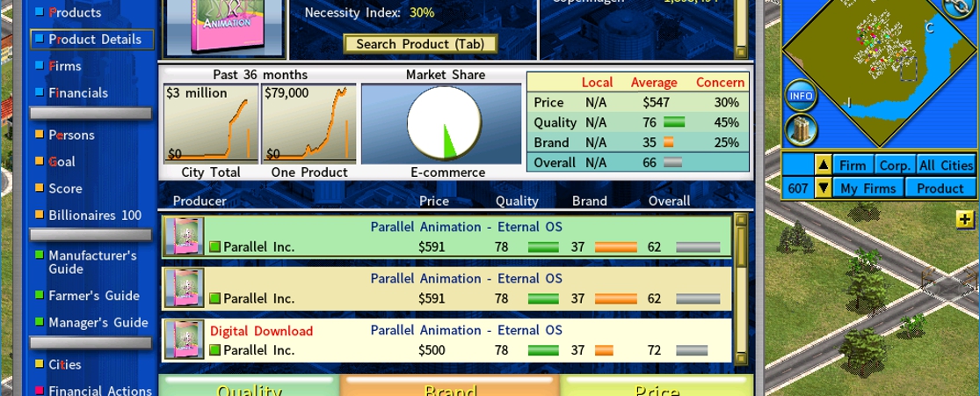This screenshot has width=980, height=396.
Task: Open the Farmer's Guide
Action: (94, 296)
